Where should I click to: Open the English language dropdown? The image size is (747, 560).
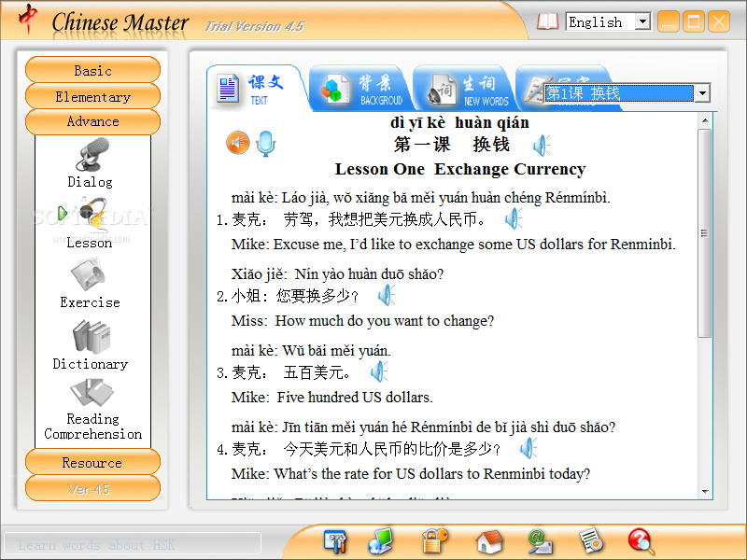click(642, 21)
